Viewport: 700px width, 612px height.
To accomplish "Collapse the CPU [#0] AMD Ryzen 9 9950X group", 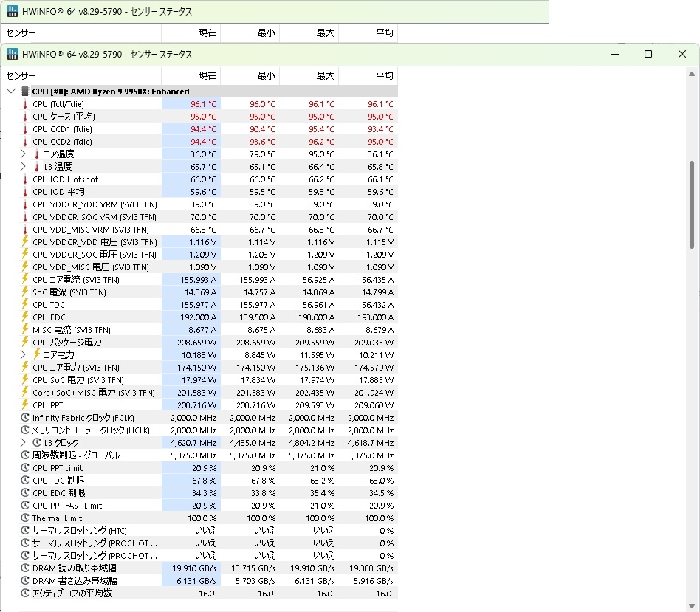I will (x=11, y=92).
